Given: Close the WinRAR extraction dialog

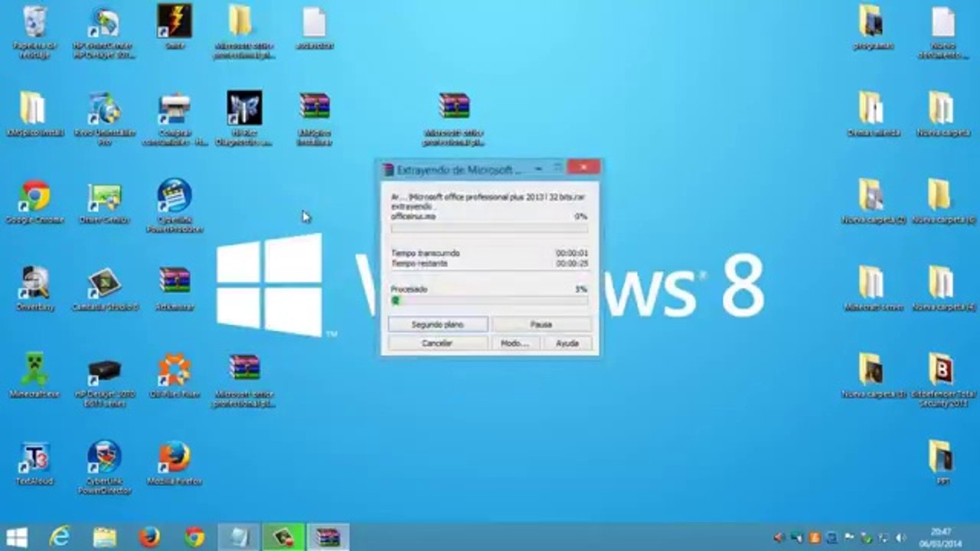Looking at the screenshot, I should pyautogui.click(x=584, y=168).
